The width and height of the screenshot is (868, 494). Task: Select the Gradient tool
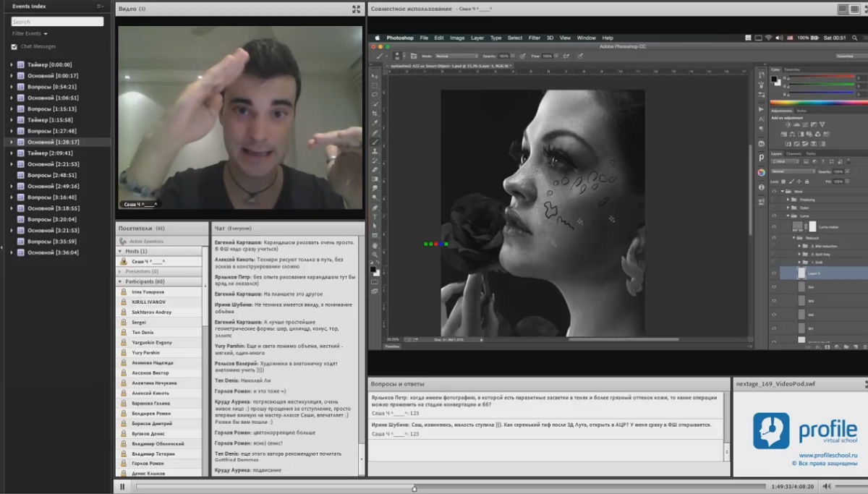(x=375, y=179)
